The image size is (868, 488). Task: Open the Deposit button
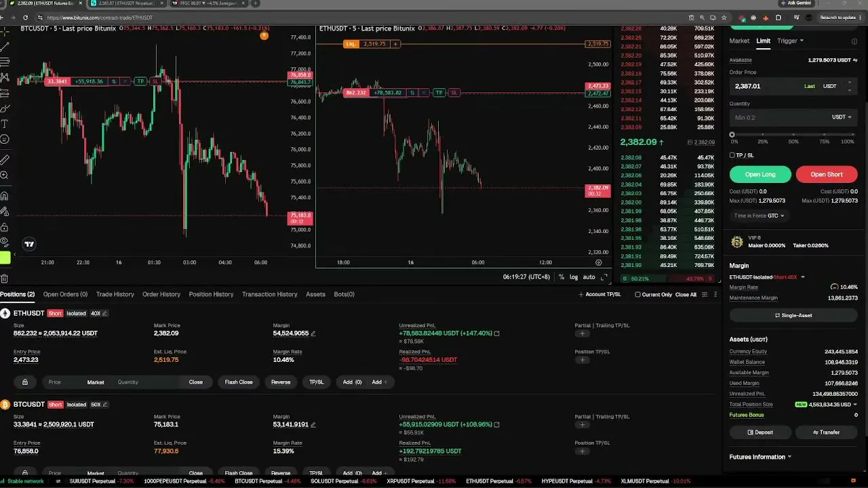(760, 432)
